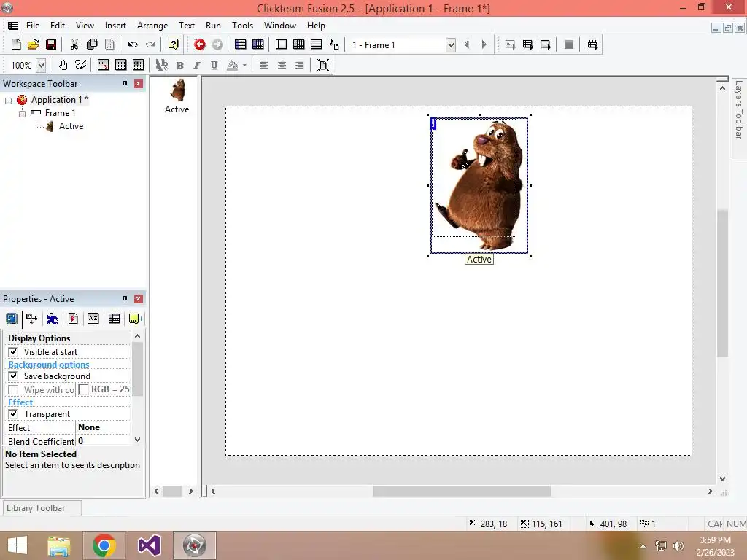Toggle show grid icon
Screen dimensions: 747x560
point(121,65)
